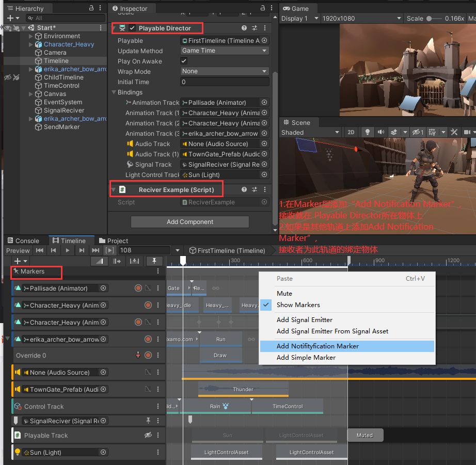
Task: Choose Add Notifitification Marker from context menu
Action: click(316, 346)
